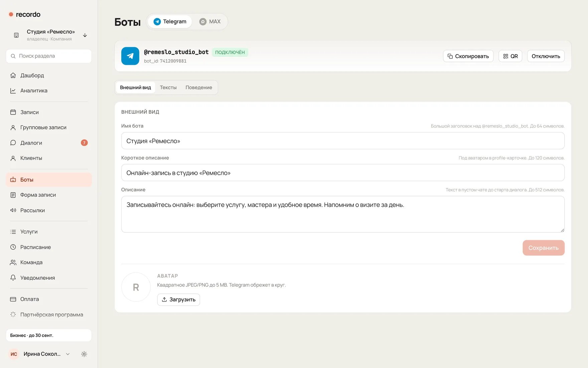Toggle light/dark theme sun icon
The height and width of the screenshot is (368, 588).
tap(84, 354)
